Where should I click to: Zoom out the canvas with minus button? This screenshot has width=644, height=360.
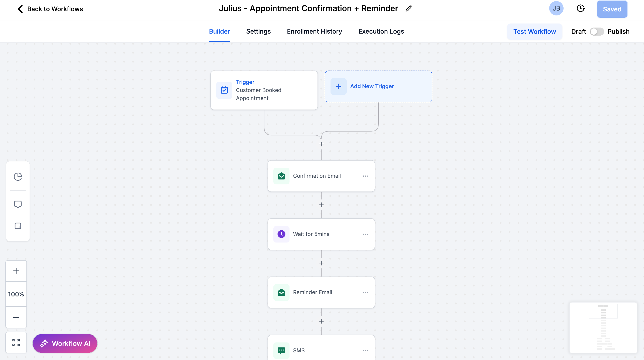16,317
